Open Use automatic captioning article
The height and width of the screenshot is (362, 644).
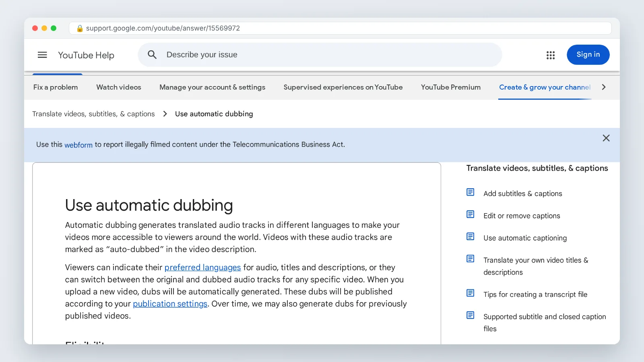[x=525, y=238]
